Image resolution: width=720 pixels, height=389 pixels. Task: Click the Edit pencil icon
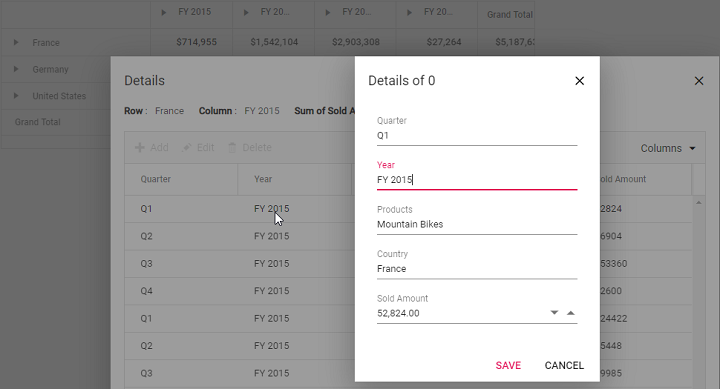click(x=187, y=147)
